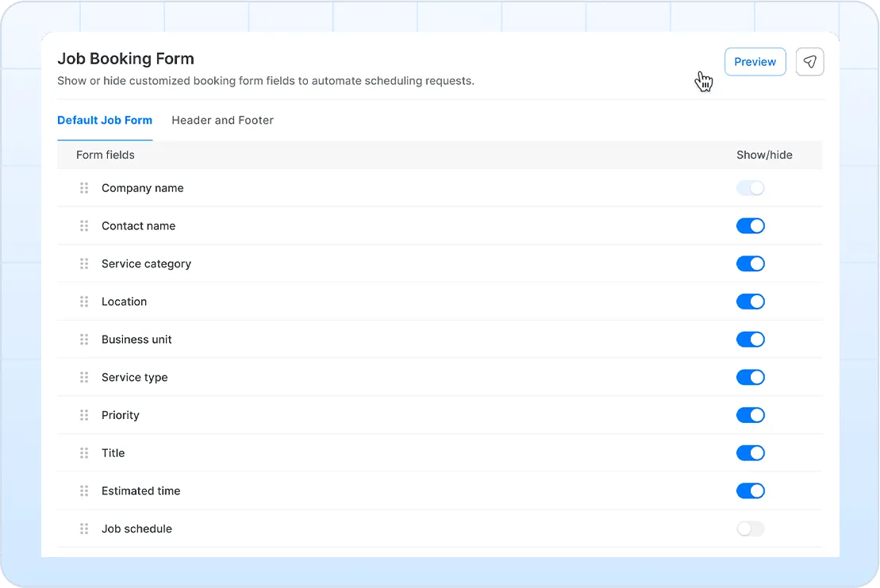The image size is (880, 588).
Task: Select the Default Job Form tab
Action: [105, 120]
